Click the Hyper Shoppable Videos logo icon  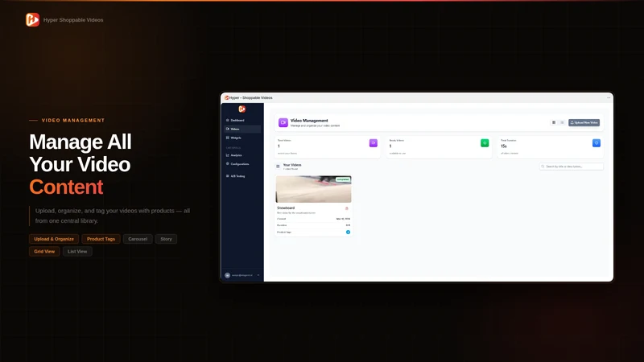32,19
